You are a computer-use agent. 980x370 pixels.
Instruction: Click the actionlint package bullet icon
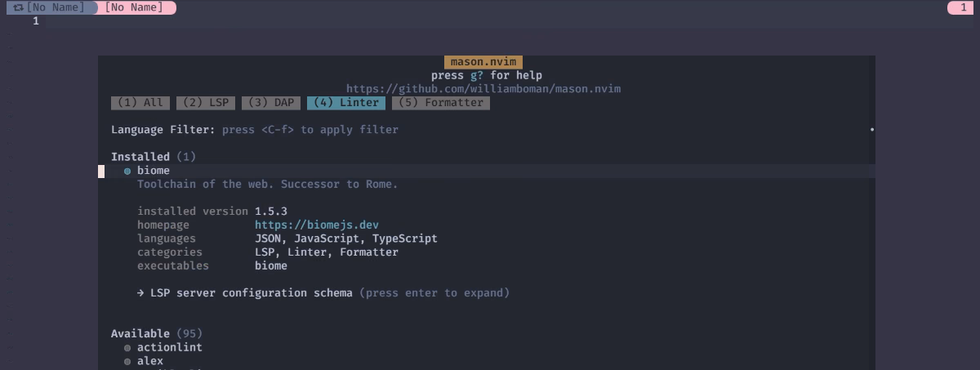tap(127, 348)
